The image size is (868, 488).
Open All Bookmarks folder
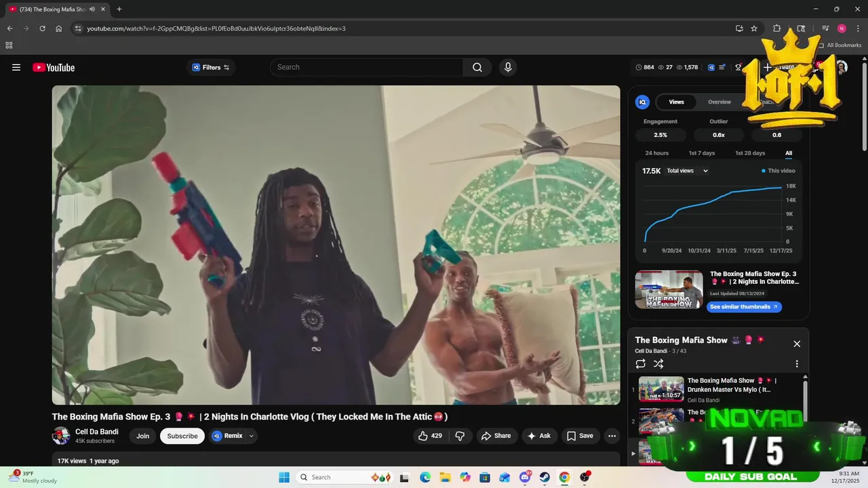[x=840, y=45]
